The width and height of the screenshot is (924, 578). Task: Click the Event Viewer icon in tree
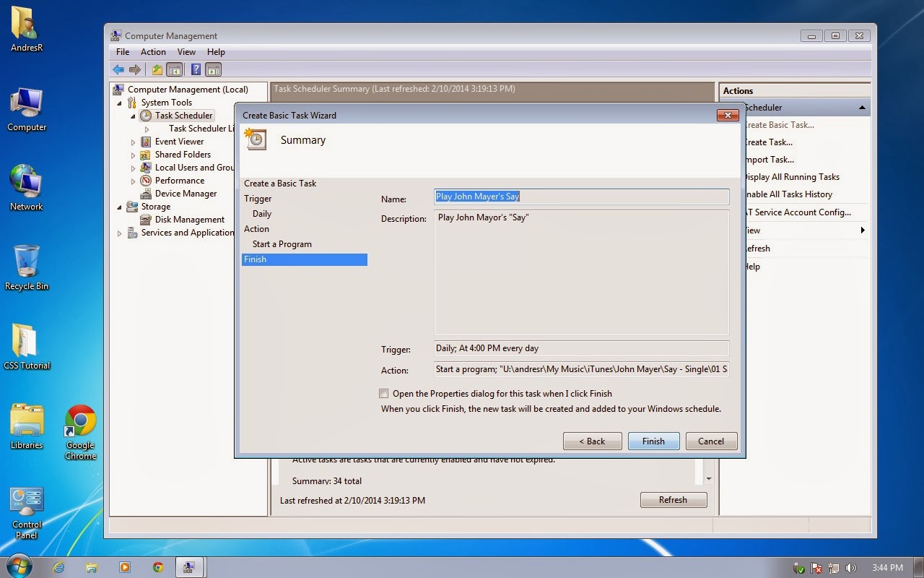(x=147, y=142)
